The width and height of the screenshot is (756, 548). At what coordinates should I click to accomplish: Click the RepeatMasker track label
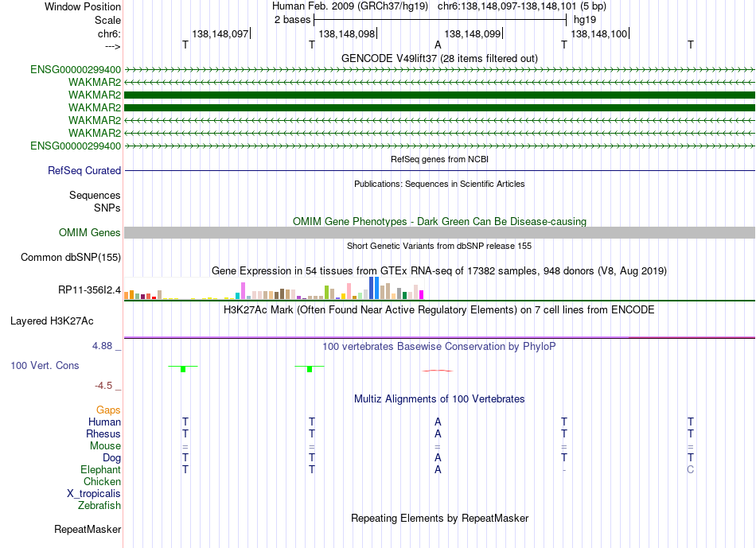coord(88,529)
